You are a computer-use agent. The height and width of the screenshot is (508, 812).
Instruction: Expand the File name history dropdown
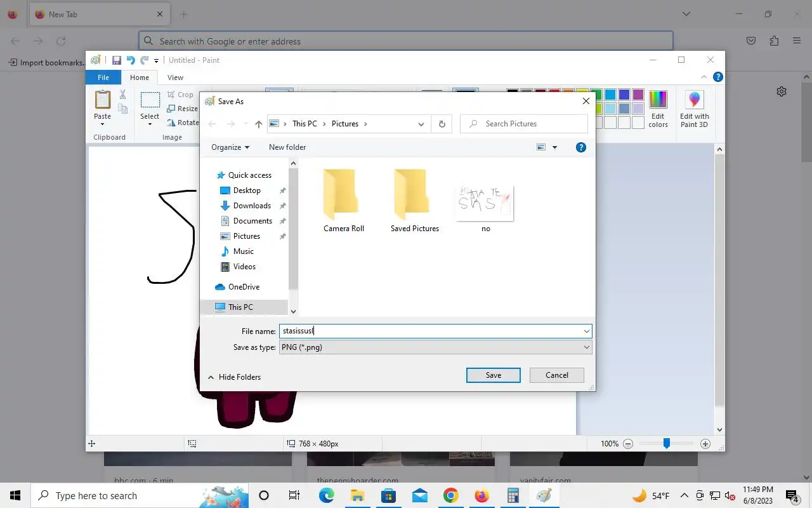[587, 331]
